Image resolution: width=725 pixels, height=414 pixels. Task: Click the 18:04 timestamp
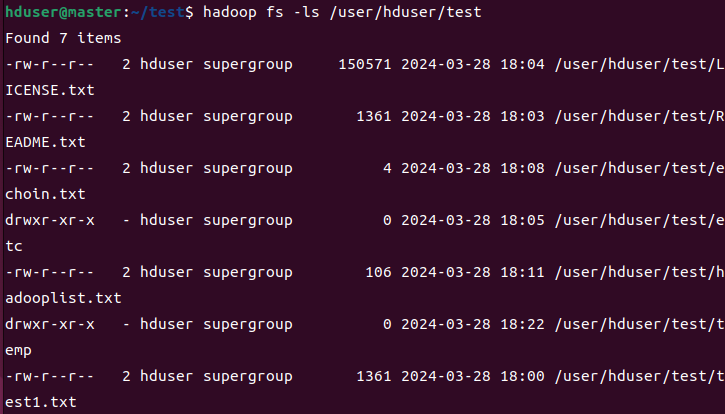[522, 64]
